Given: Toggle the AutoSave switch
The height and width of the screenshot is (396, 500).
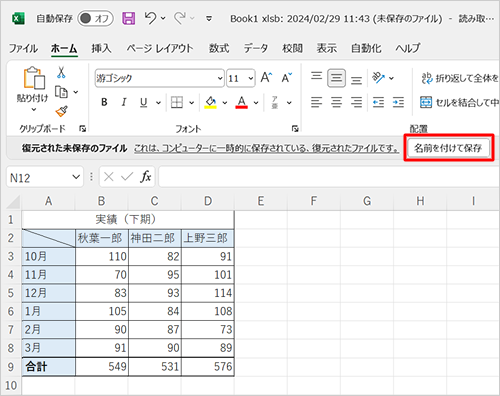Looking at the screenshot, I should point(95,19).
